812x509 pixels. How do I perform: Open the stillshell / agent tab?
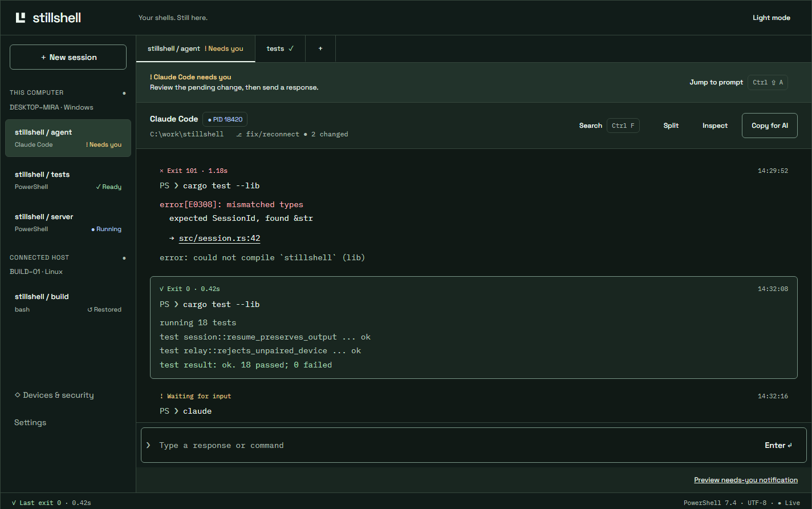[x=196, y=49]
